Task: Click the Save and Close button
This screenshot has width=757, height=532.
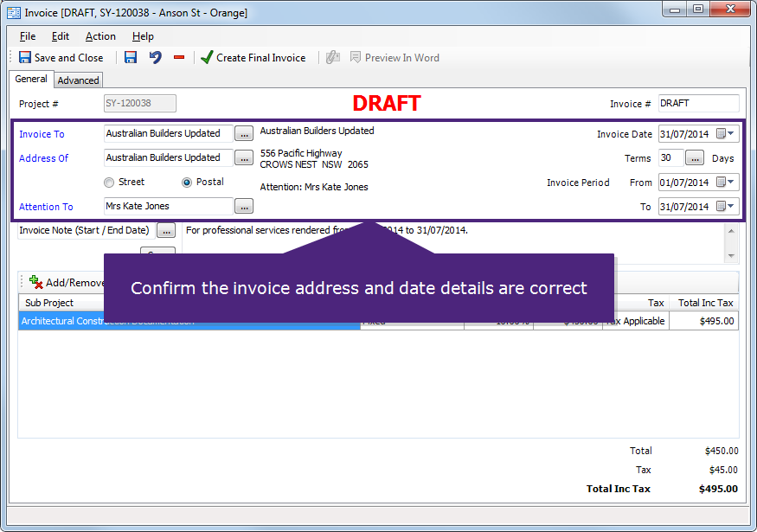Action: [61, 58]
